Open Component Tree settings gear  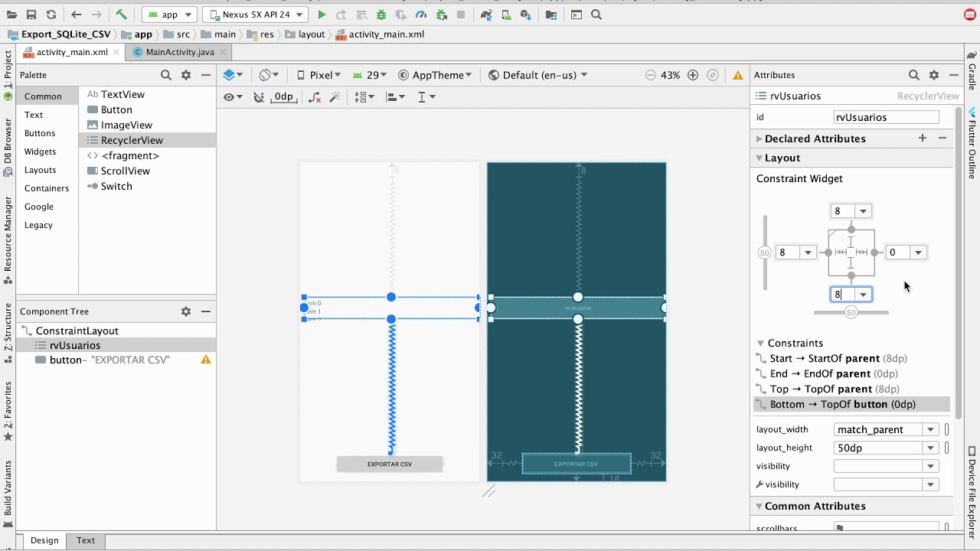coord(186,311)
